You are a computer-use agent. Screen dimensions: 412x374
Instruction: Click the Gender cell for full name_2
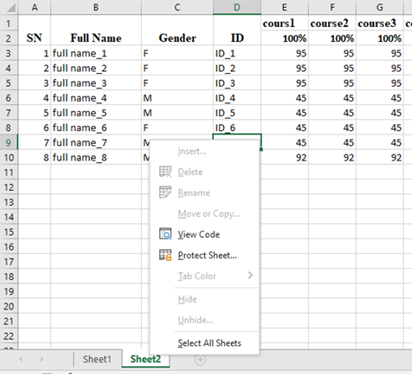click(x=177, y=68)
